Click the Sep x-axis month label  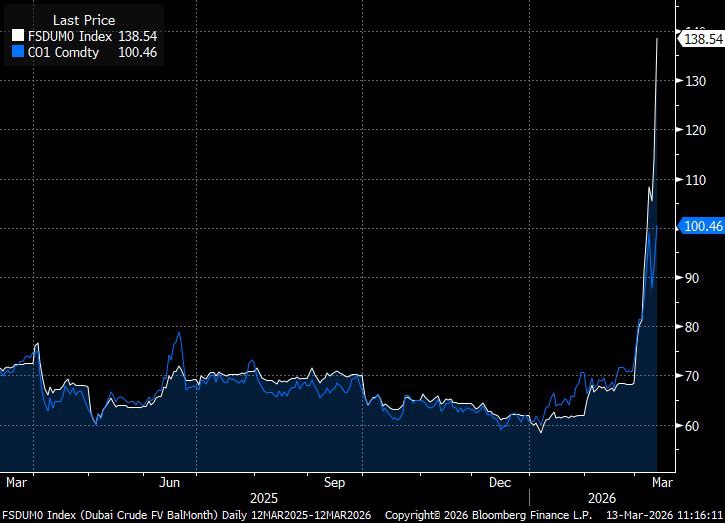334,483
